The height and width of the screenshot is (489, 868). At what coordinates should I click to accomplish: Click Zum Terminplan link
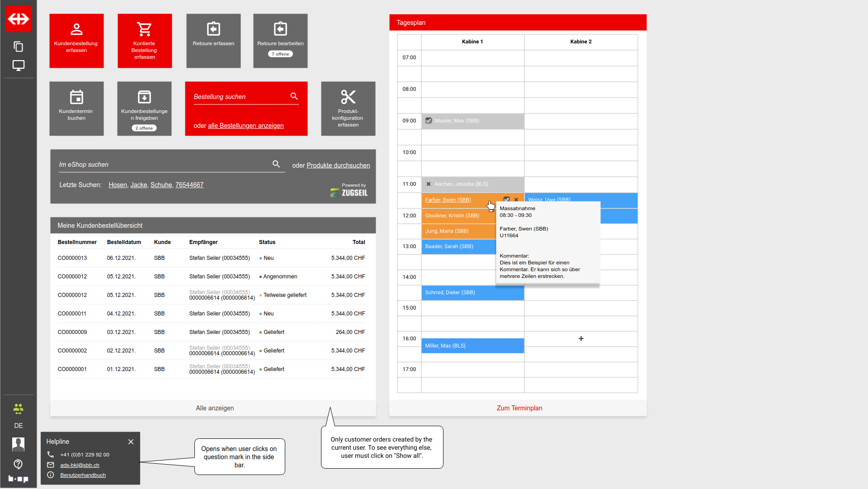[519, 408]
